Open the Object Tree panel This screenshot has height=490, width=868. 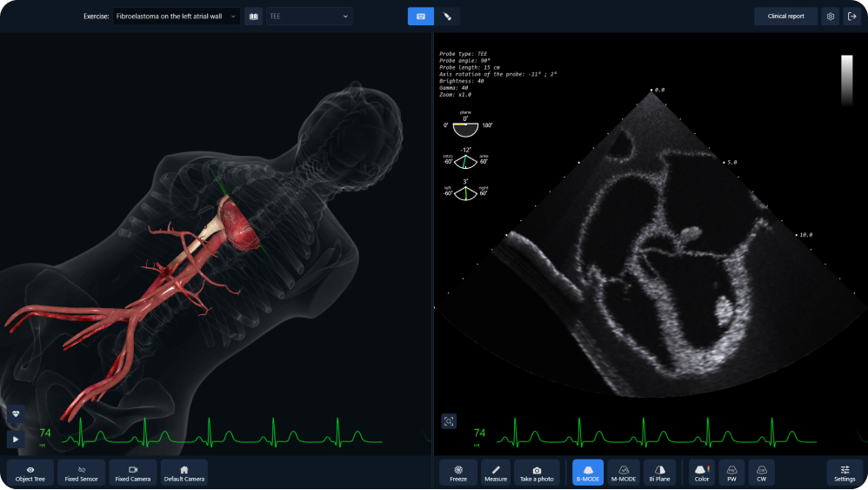pyautogui.click(x=30, y=473)
